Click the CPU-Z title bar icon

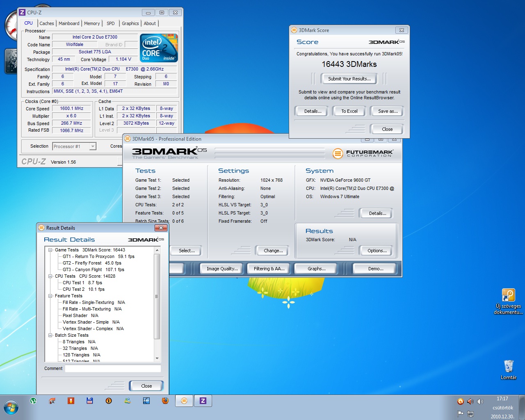point(23,12)
